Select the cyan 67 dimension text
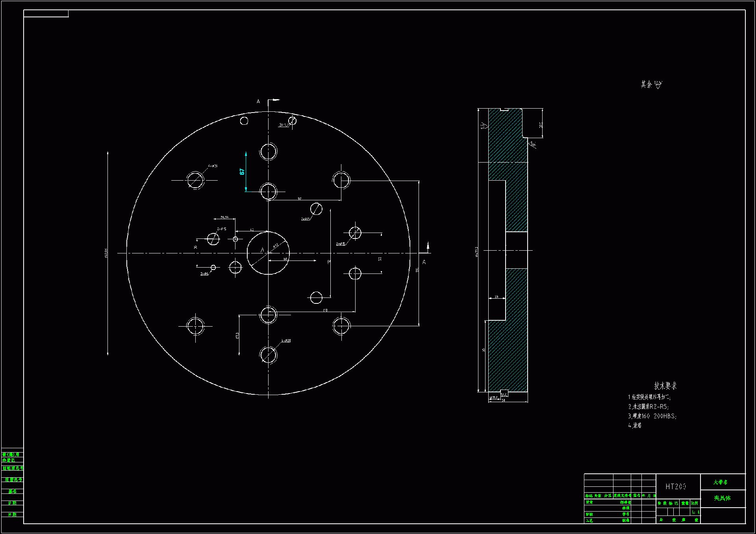This screenshot has height=534, width=756. coord(242,172)
